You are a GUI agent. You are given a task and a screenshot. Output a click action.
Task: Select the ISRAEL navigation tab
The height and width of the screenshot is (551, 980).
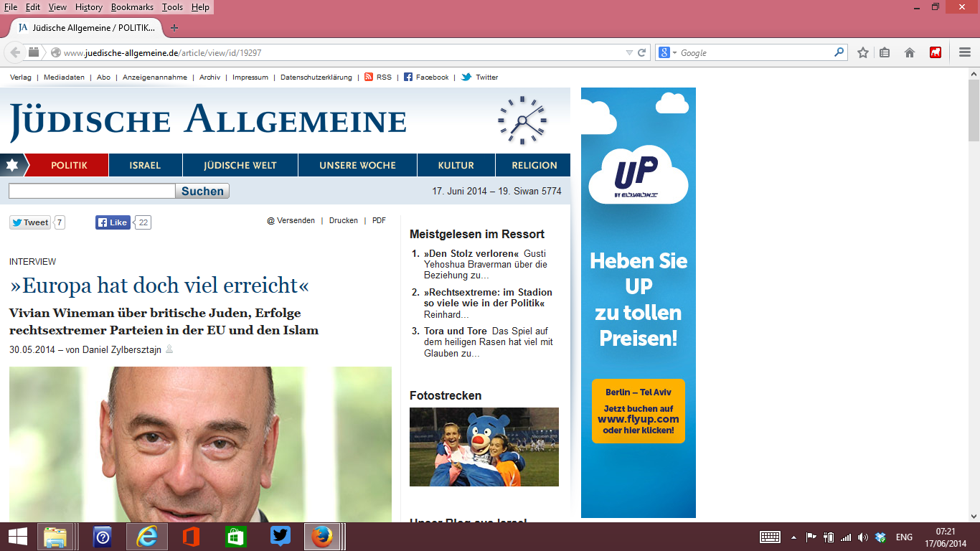[x=145, y=165]
